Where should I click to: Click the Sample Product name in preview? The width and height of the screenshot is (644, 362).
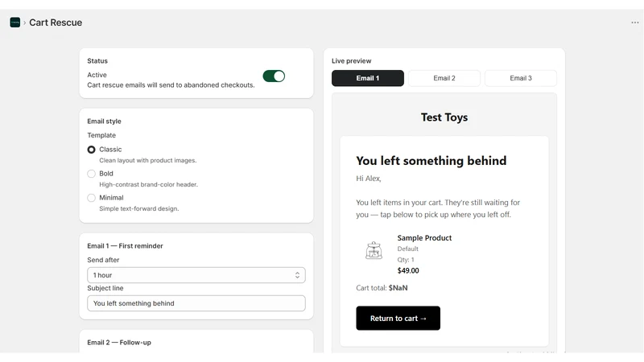click(424, 237)
